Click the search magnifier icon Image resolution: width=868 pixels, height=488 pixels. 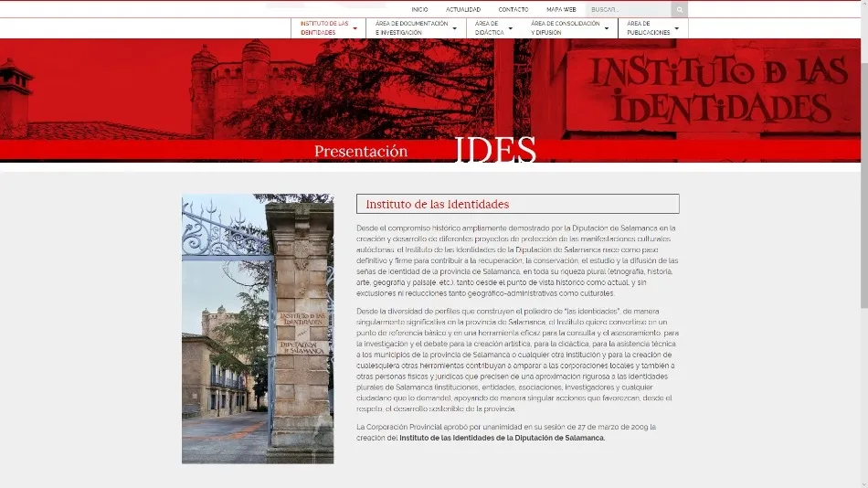[x=679, y=9]
